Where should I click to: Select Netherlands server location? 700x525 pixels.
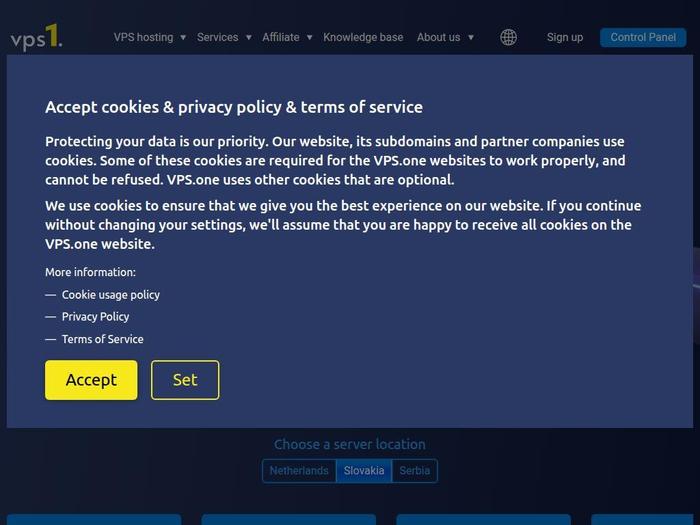(299, 471)
